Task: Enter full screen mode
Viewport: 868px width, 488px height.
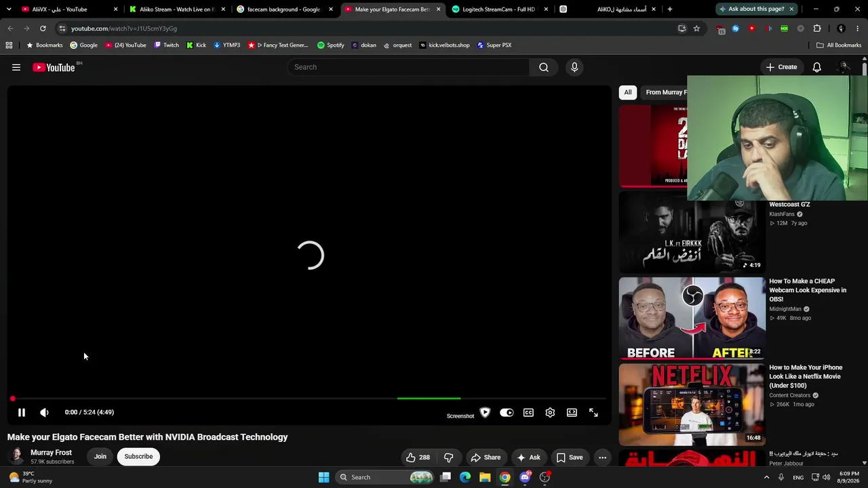Action: 593,412
